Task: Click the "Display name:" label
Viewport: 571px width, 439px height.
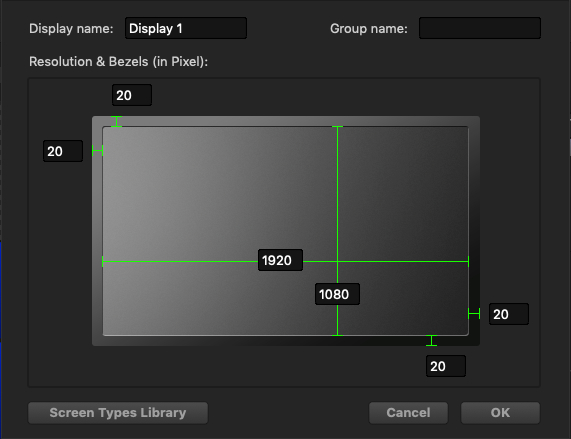Action: (71, 28)
